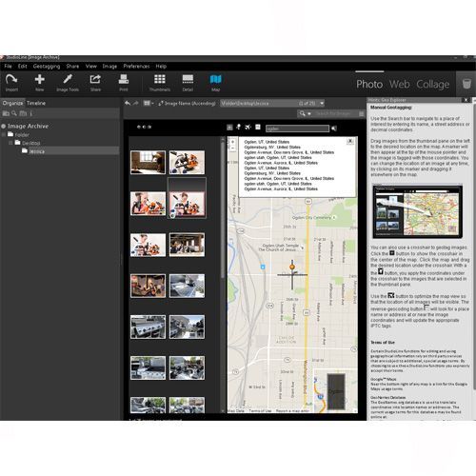Switch to Thumbnails view

tap(160, 83)
